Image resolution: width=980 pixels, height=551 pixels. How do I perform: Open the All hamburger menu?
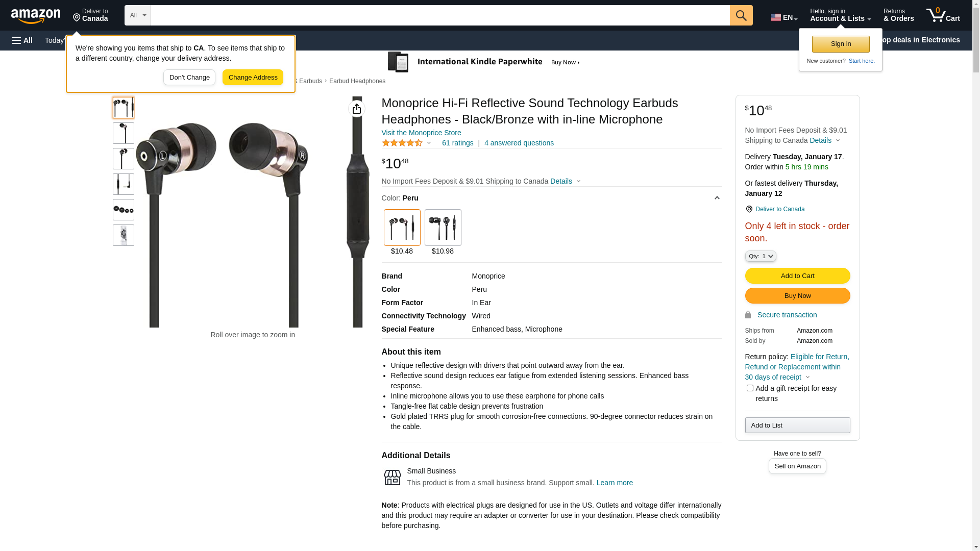pyautogui.click(x=22, y=40)
